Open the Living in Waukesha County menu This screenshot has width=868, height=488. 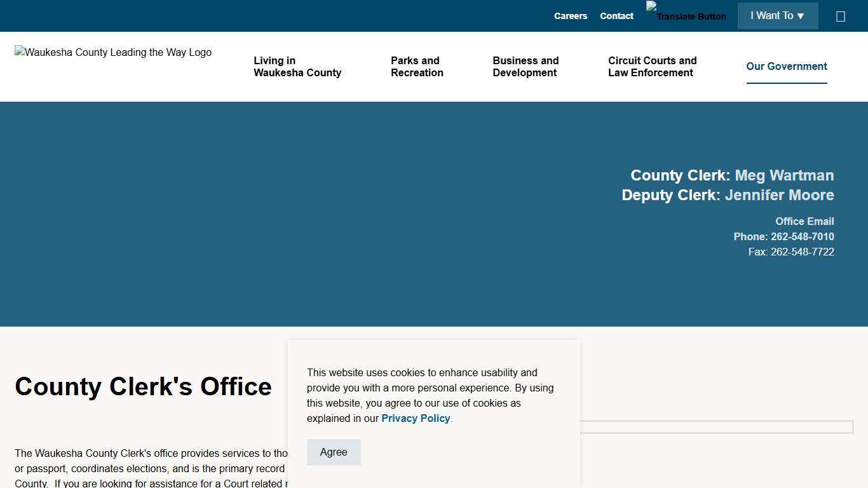point(297,67)
